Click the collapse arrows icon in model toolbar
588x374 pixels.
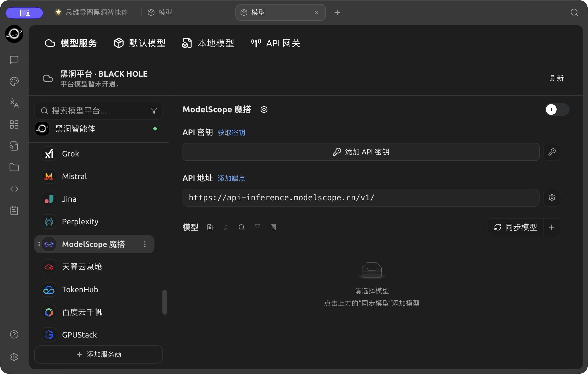pyautogui.click(x=226, y=227)
